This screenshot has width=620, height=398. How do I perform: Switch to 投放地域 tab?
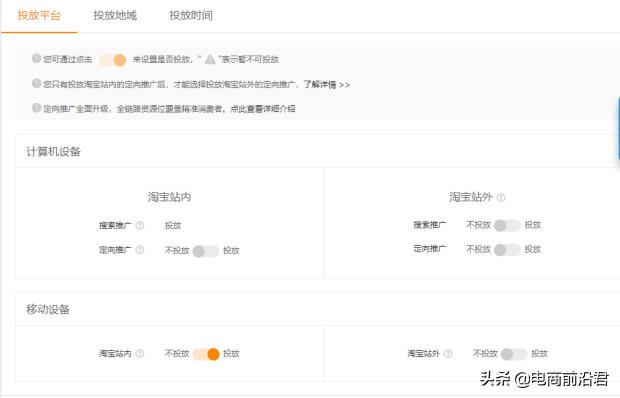(x=115, y=15)
